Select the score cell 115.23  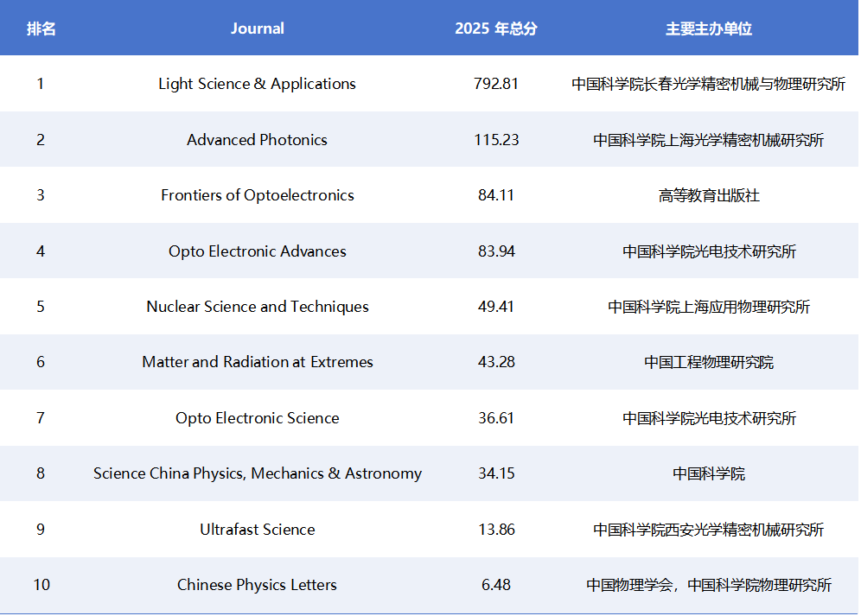(x=496, y=140)
